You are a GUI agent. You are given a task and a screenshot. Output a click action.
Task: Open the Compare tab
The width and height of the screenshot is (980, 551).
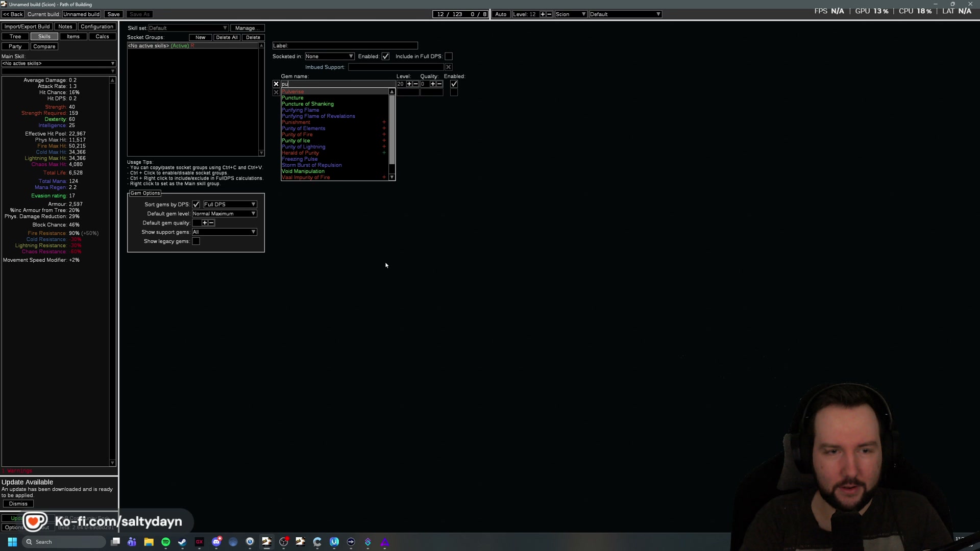[x=44, y=46]
